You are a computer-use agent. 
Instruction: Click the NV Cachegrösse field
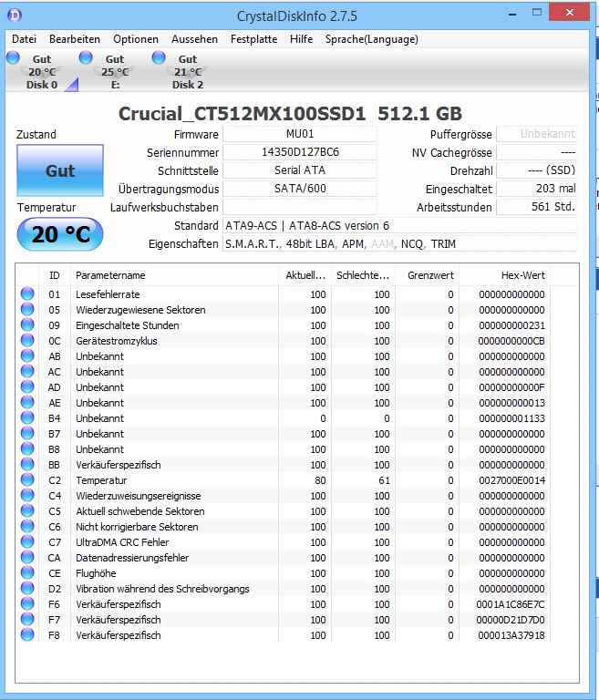(537, 152)
